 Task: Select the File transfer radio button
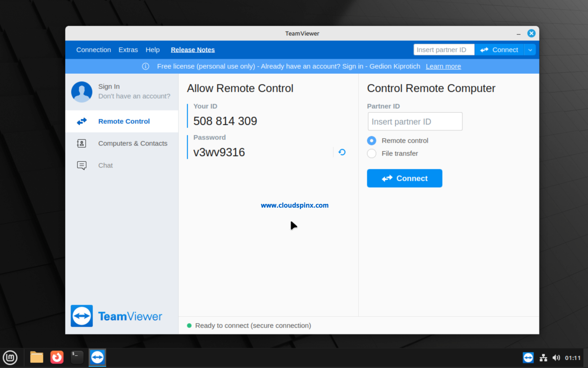point(372,153)
